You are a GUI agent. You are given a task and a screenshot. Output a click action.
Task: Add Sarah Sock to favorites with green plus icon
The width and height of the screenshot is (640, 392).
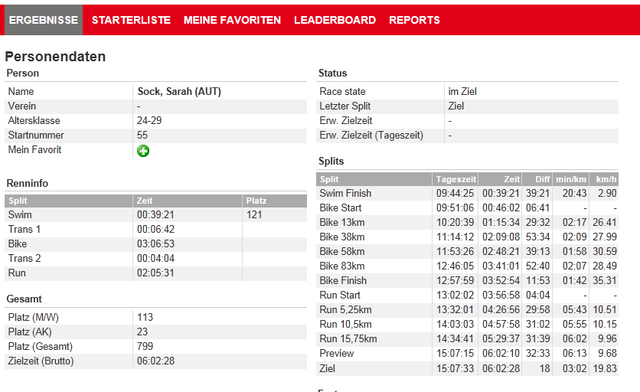point(143,151)
